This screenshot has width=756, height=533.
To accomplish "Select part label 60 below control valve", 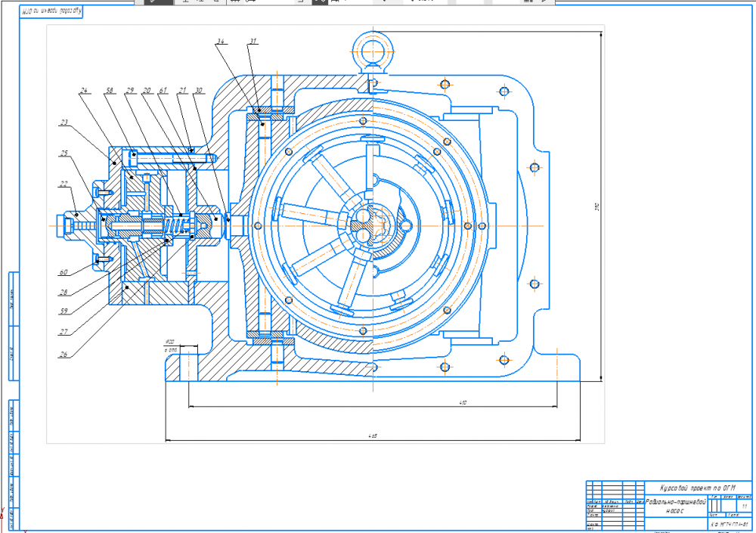I will [65, 272].
